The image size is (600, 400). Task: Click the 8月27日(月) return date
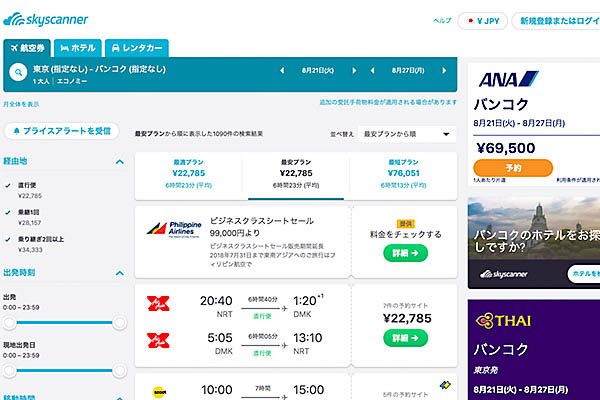pyautogui.click(x=408, y=70)
